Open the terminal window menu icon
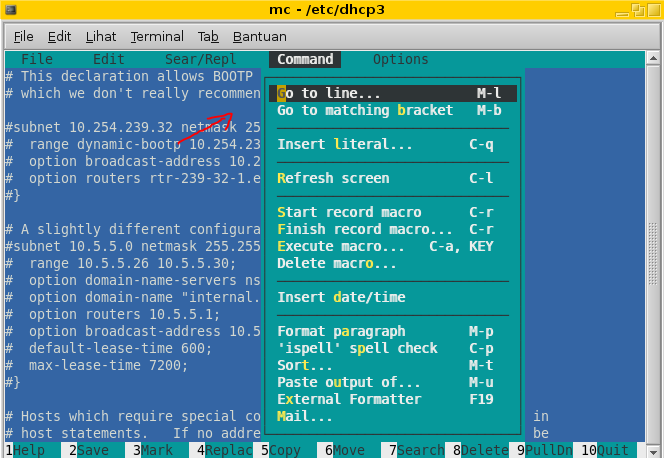The height and width of the screenshot is (458, 664). pyautogui.click(x=11, y=9)
